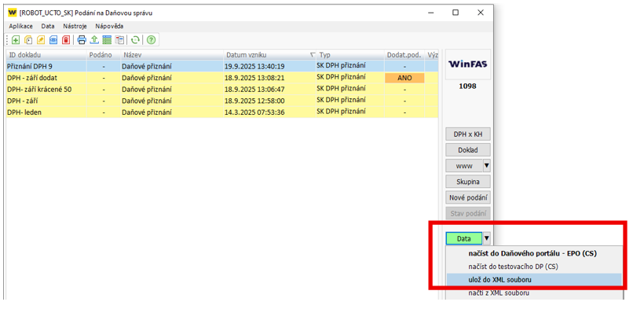This screenshot has width=644, height=335.
Task: Click the Skupina button
Action: (467, 182)
